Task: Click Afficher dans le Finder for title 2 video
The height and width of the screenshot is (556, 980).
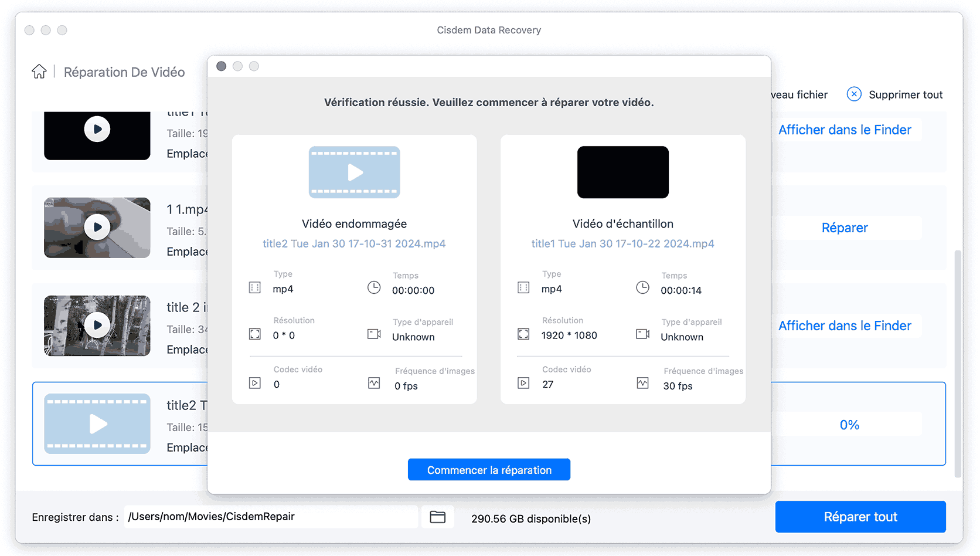Action: pyautogui.click(x=845, y=326)
